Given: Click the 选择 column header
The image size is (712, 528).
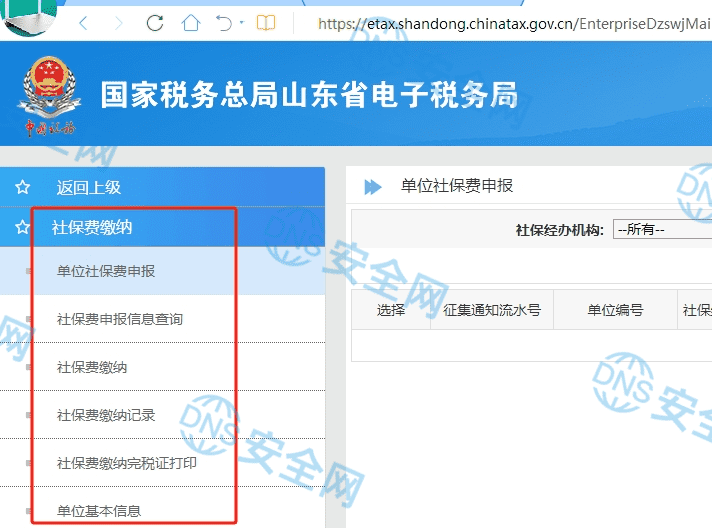Looking at the screenshot, I should click(x=391, y=310).
